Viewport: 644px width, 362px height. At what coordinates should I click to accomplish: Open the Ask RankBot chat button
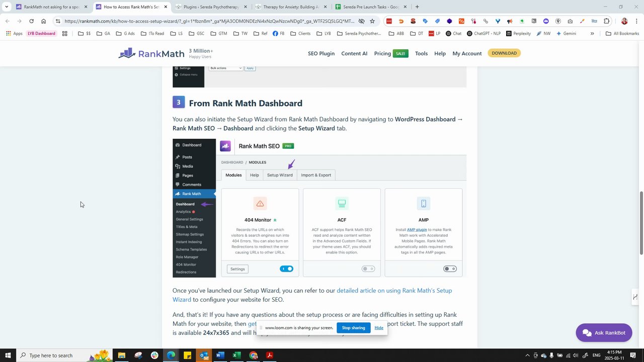pos(604,333)
